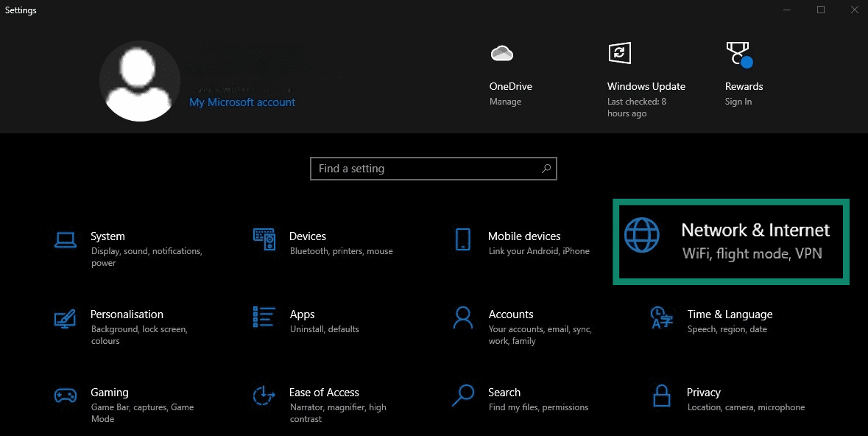Image resolution: width=868 pixels, height=436 pixels.
Task: Open the OneDrive cloud icon
Action: click(x=501, y=52)
